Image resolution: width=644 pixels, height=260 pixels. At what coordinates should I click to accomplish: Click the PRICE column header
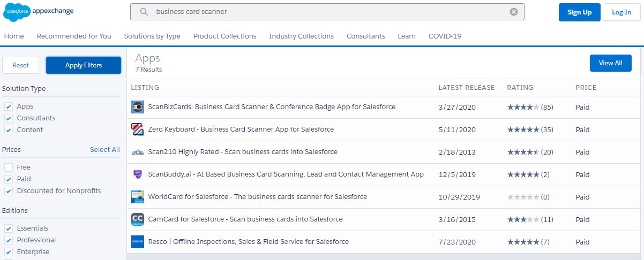586,88
